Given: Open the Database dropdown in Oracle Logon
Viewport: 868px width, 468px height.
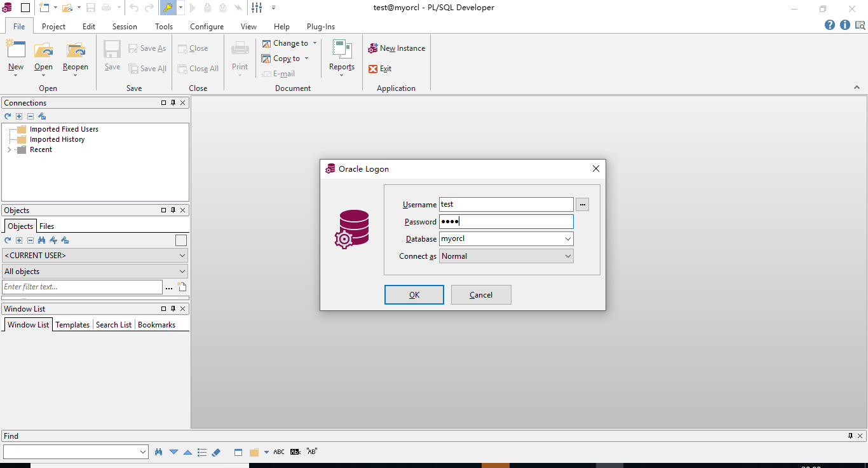Looking at the screenshot, I should (567, 239).
